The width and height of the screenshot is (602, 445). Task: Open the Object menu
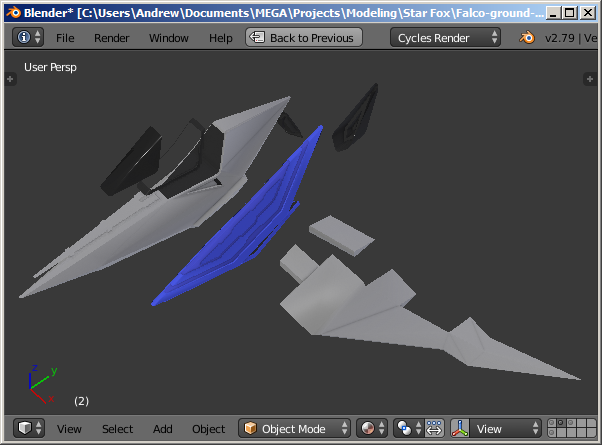[x=208, y=429]
